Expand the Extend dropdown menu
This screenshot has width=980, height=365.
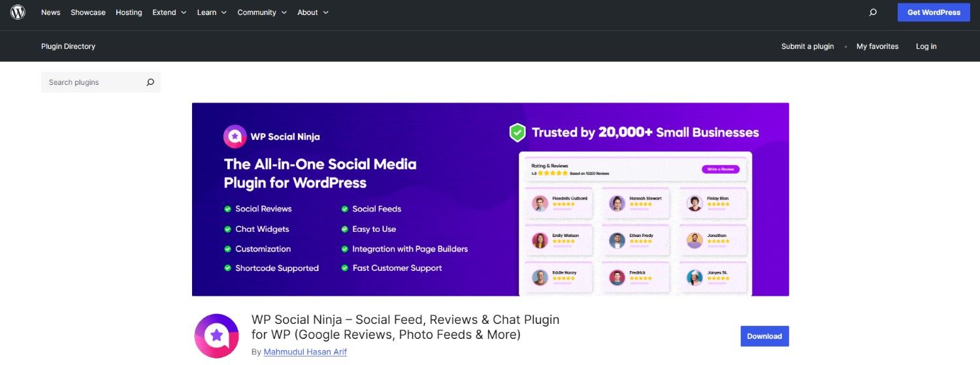[169, 12]
